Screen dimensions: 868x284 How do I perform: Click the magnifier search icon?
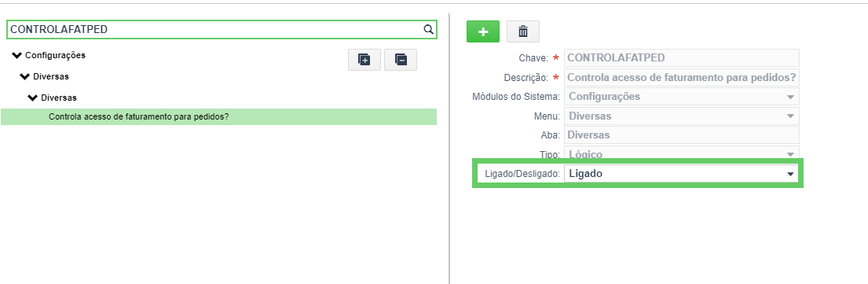point(428,29)
